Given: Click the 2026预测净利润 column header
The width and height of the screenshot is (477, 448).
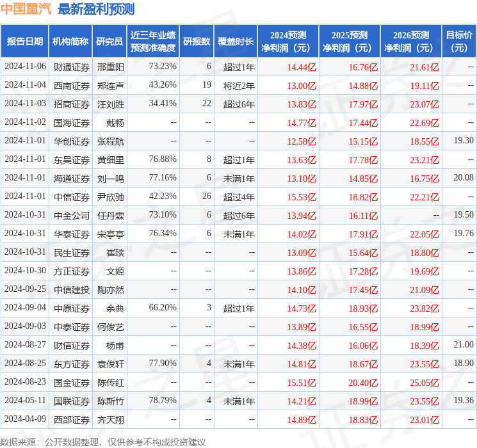Looking at the screenshot, I should tap(411, 42).
